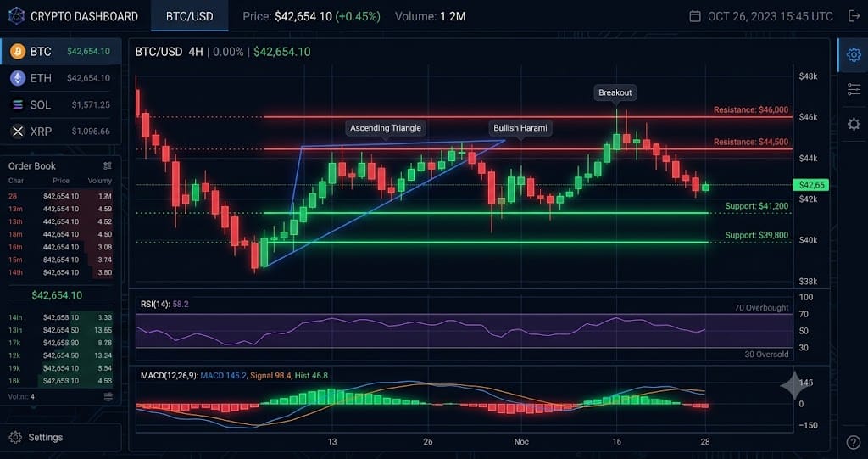Switch to the BTC/USD tab
This screenshot has width=868, height=459.
(189, 16)
